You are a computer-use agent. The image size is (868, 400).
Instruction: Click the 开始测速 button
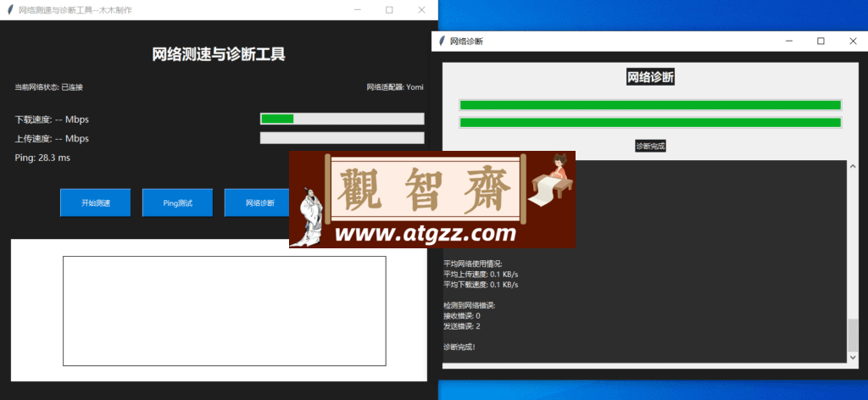point(96,203)
